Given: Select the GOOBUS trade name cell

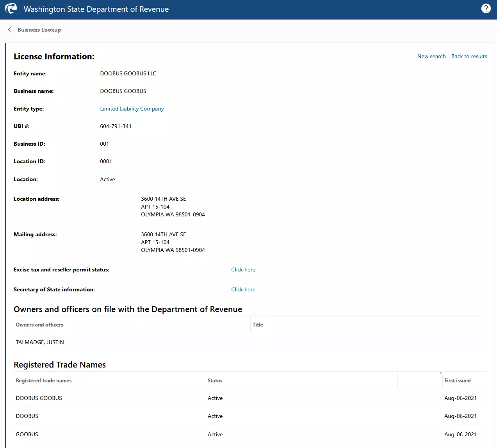Looking at the screenshot, I should click(27, 434).
